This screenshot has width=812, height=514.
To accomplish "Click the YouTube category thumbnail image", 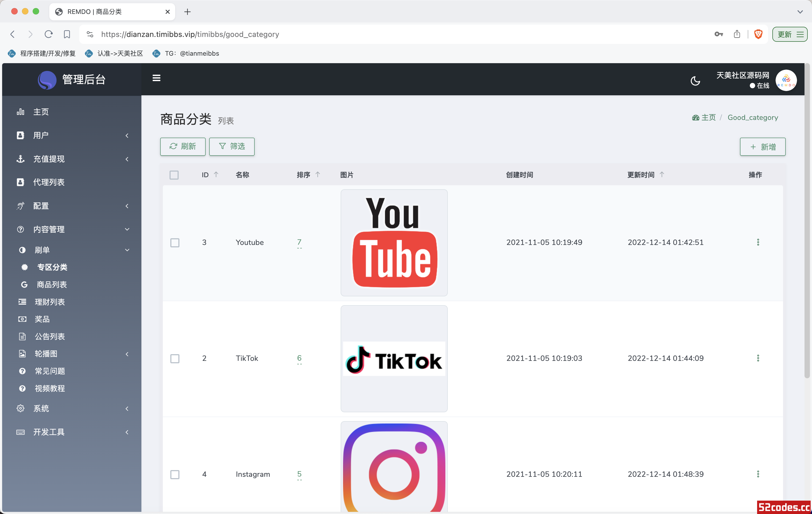I will [394, 243].
